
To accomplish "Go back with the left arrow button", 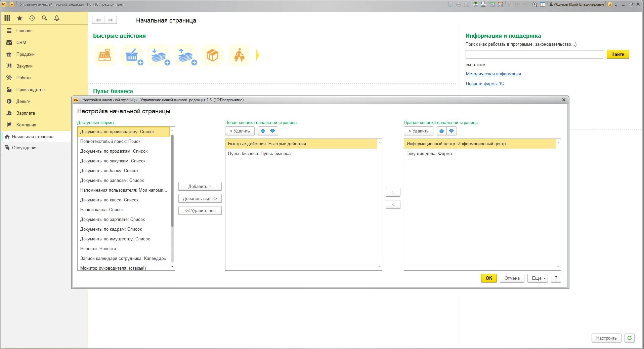I will tap(98, 20).
